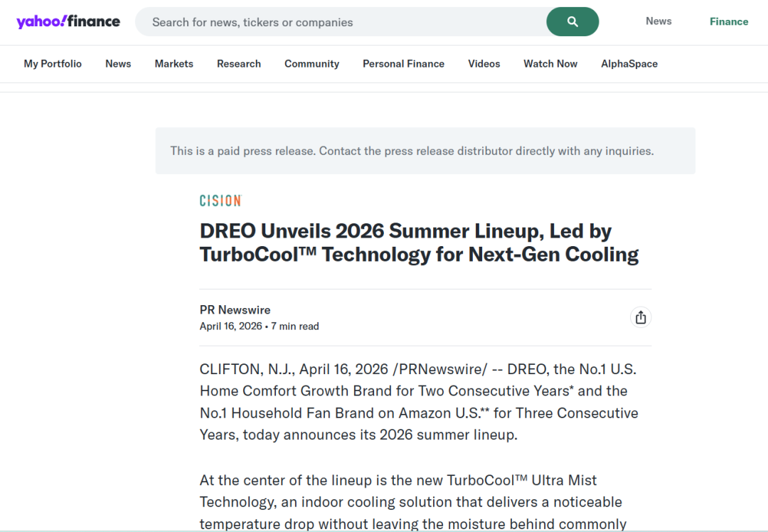
Task: Open My Portfolio menu
Action: [53, 64]
